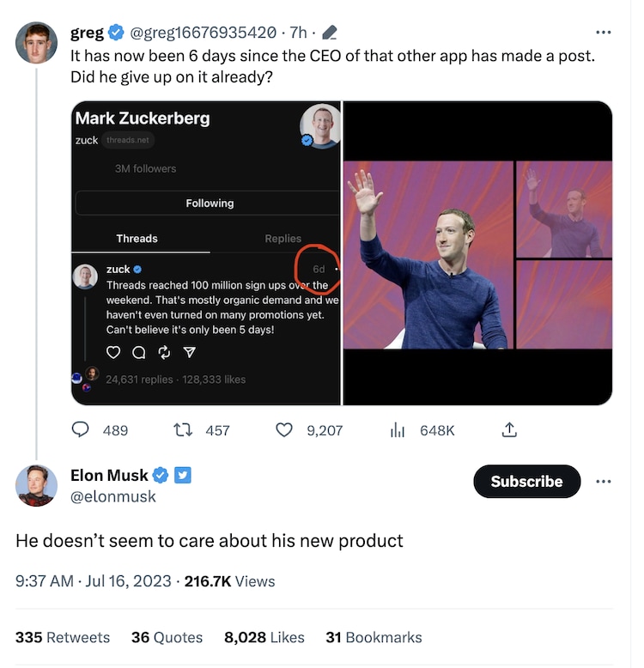Click the Twitter affiliate badge beside Elon Musk
Viewport: 644px width, 668px height.
coord(183,476)
